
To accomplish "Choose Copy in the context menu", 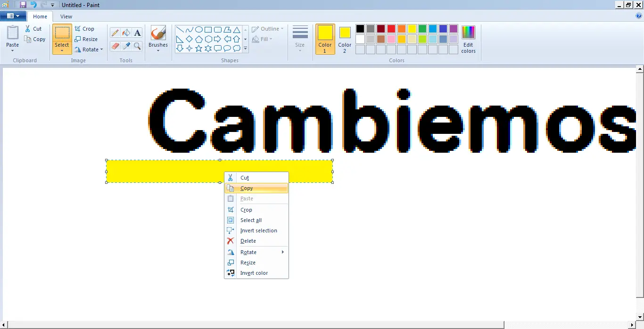I will point(257,188).
